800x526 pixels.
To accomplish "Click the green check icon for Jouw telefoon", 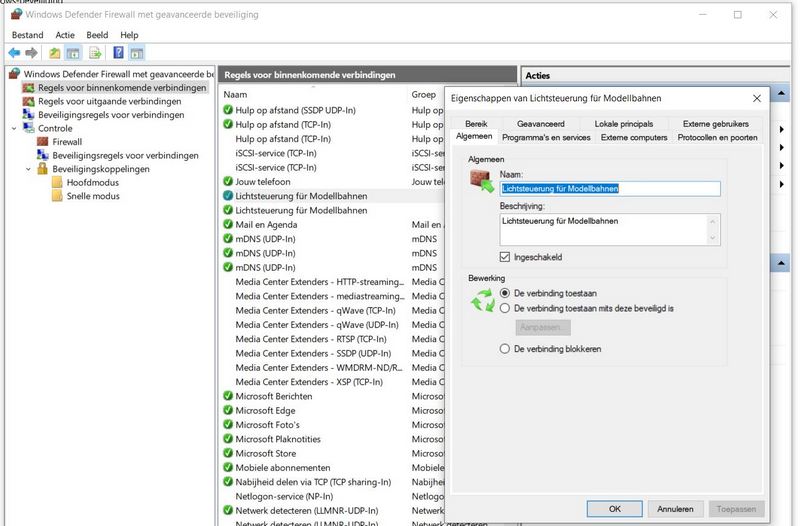I will point(228,181).
